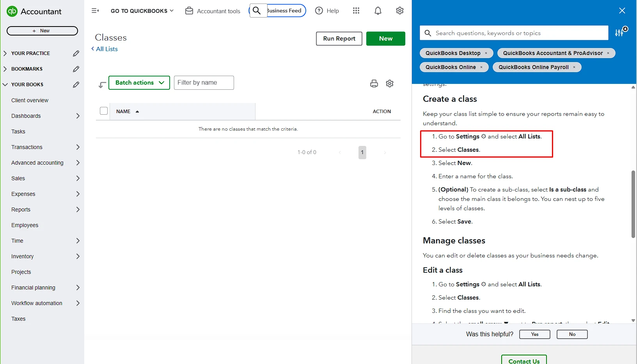This screenshot has width=637, height=364.
Task: Select Client overview in the navigation
Action: (29, 100)
